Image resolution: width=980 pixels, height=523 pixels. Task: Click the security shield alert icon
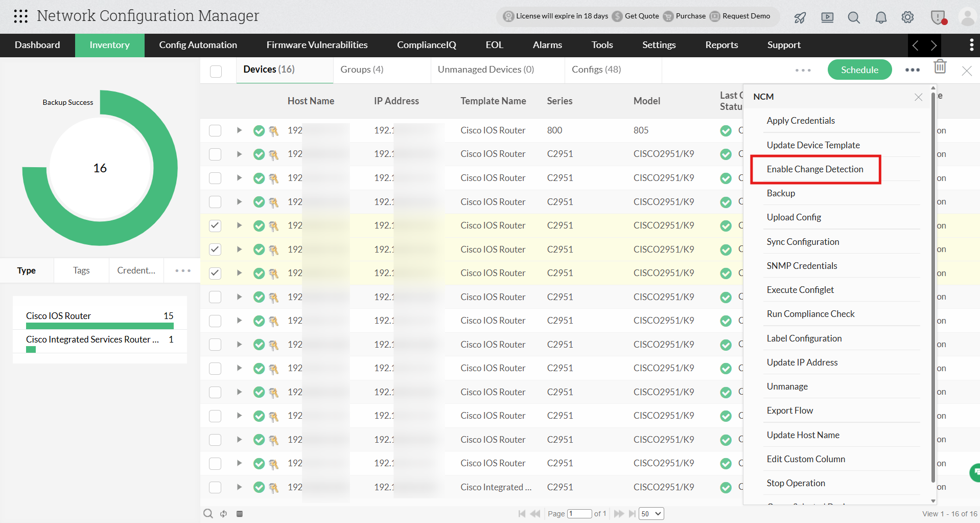click(938, 17)
